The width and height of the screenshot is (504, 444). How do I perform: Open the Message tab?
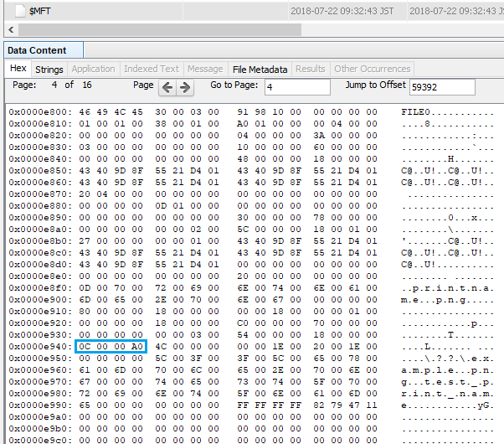pyautogui.click(x=205, y=70)
